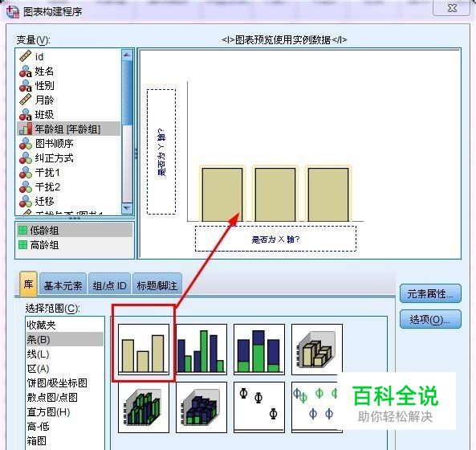The width and height of the screenshot is (476, 450).
Task: Select the id variable
Action: [x=68, y=56]
